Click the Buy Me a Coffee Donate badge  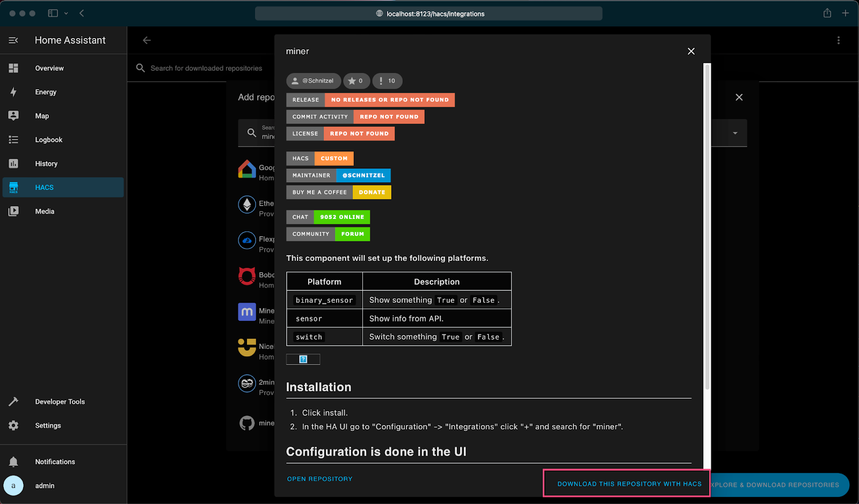pos(339,192)
